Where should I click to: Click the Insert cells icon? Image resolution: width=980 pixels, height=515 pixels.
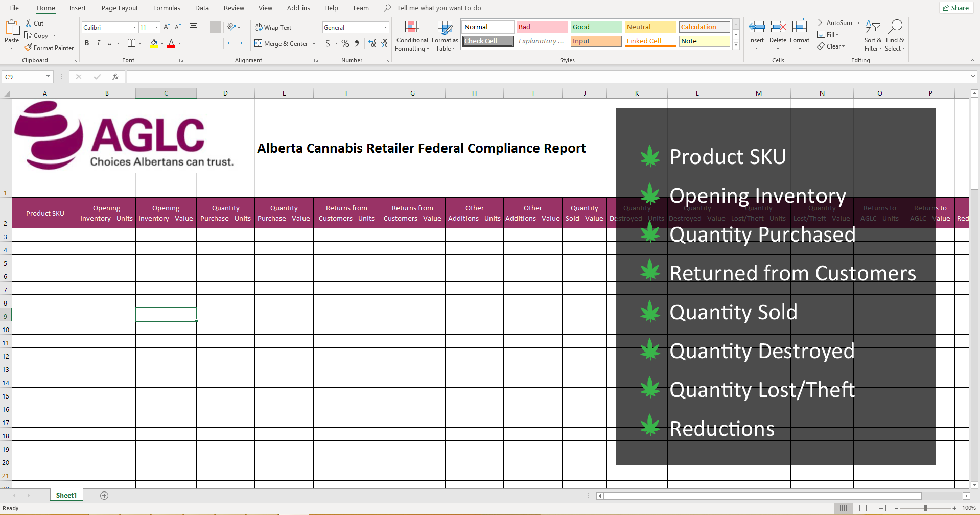click(x=756, y=28)
